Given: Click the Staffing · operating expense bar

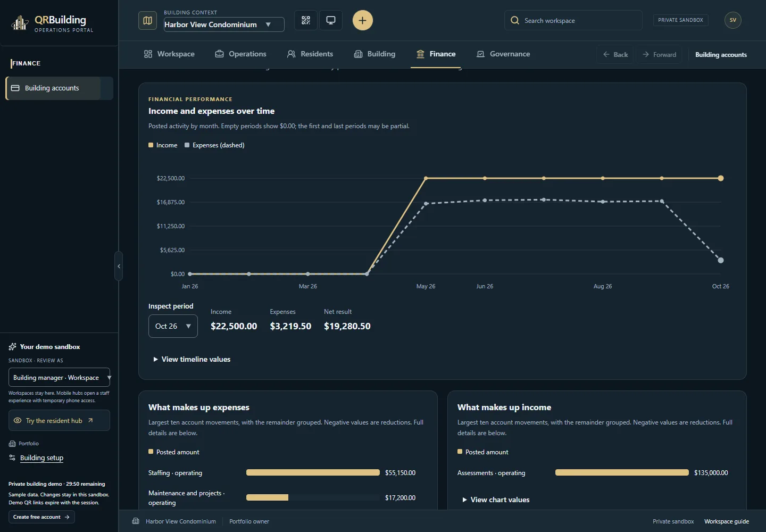Looking at the screenshot, I should click(313, 472).
